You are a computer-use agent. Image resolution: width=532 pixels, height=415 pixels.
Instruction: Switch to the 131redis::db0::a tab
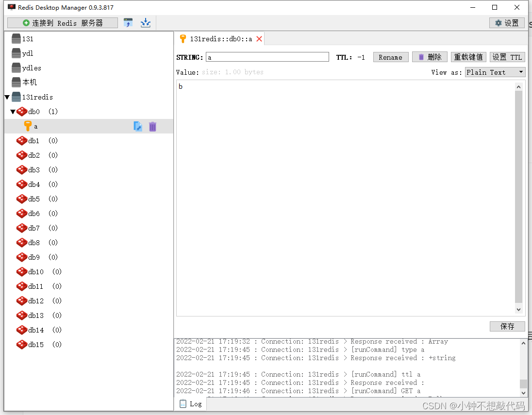click(220, 39)
